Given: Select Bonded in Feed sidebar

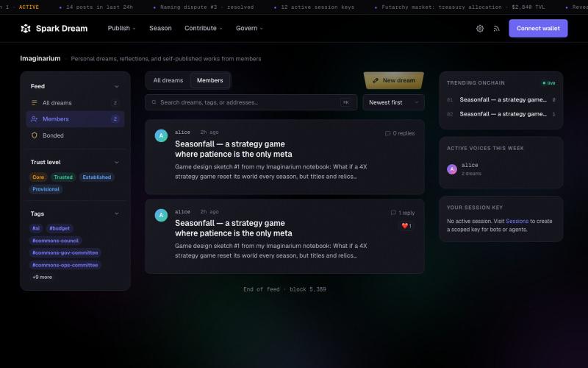Looking at the screenshot, I should pyautogui.click(x=75, y=135).
